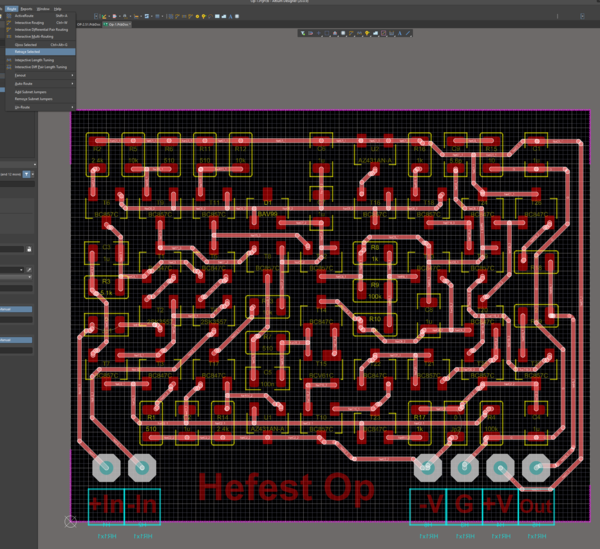
Task: Click the green-yellow utility tools icon in toolbar
Action: [x=104, y=16]
